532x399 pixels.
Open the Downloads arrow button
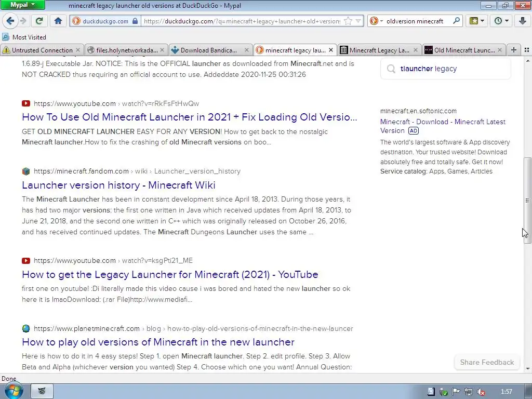coord(523,21)
